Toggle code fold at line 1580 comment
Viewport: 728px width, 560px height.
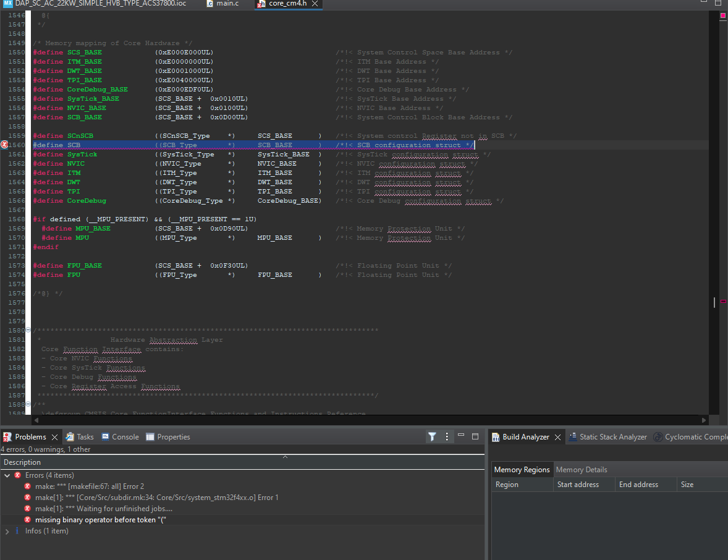pos(28,331)
